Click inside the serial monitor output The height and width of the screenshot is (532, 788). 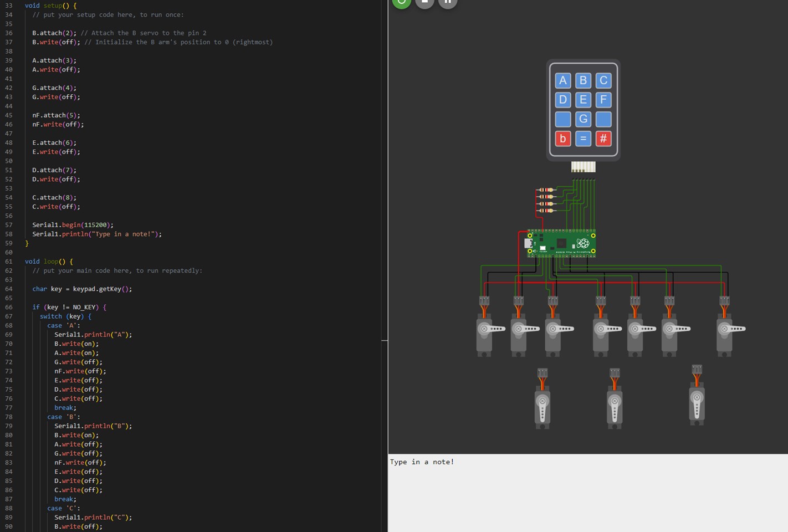tap(587, 493)
